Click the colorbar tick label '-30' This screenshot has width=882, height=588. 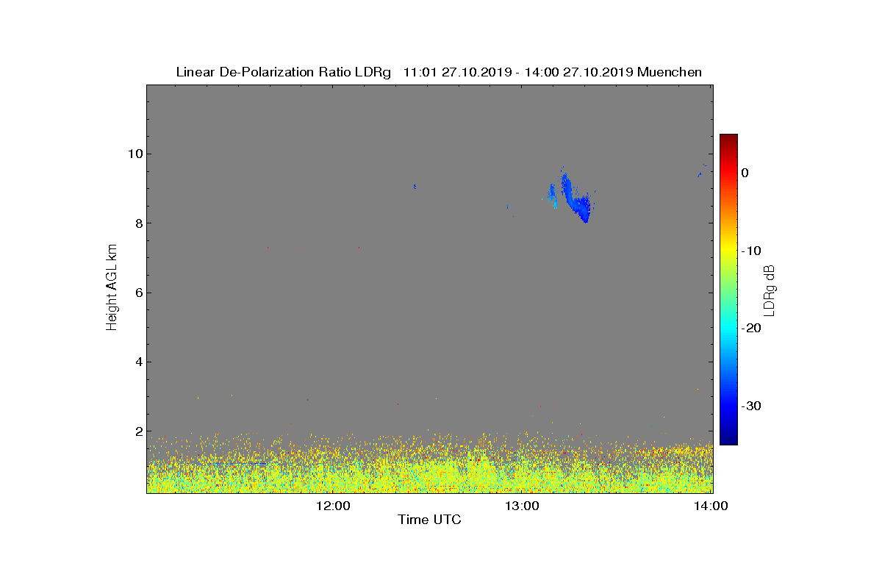[751, 406]
